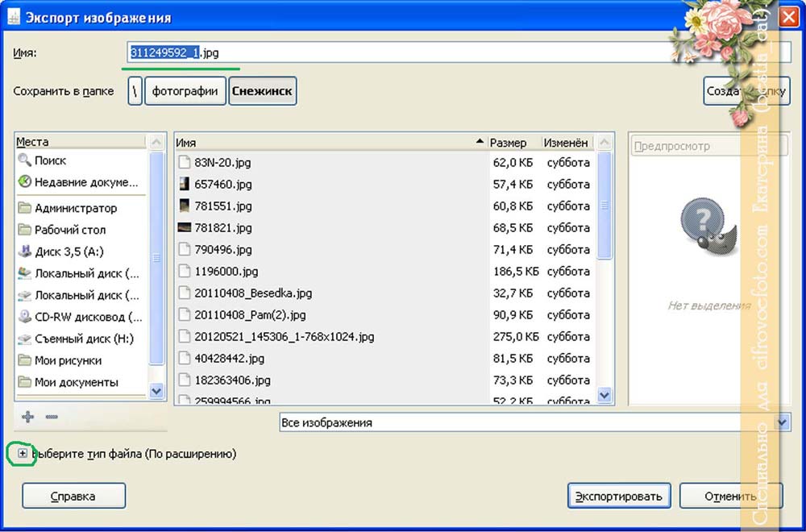This screenshot has height=532, width=806.
Task: Open Диск 3,5 (A:) drive
Action: (x=69, y=251)
